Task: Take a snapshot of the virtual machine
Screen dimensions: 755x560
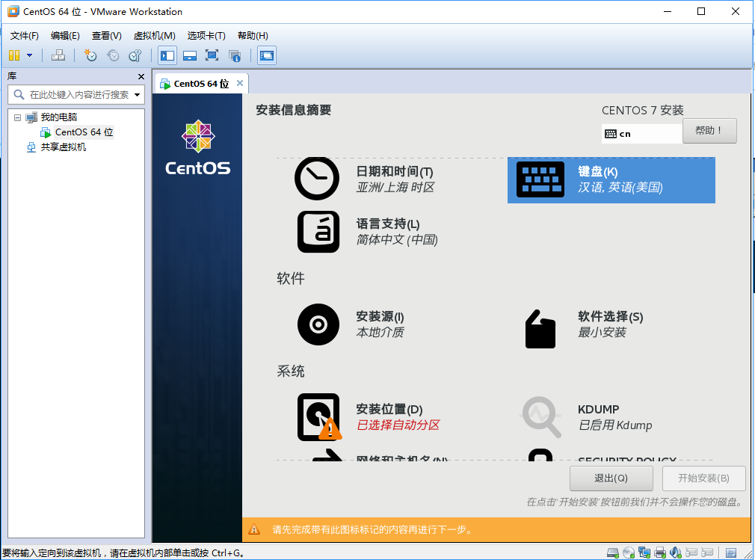Action: pos(90,55)
